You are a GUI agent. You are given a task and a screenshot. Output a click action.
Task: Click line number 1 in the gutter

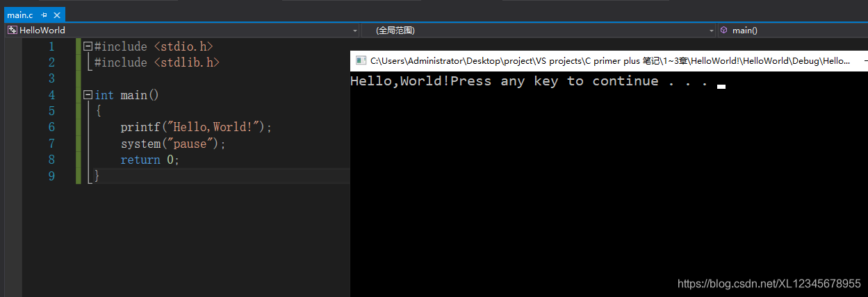51,46
